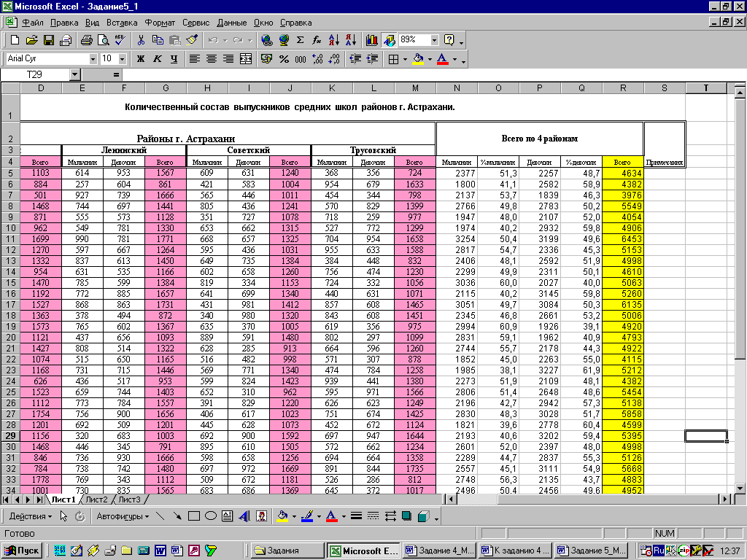Viewport: 747px width, 560px height.
Task: Insert a Text Box from Drawing toolbar
Action: 228,516
